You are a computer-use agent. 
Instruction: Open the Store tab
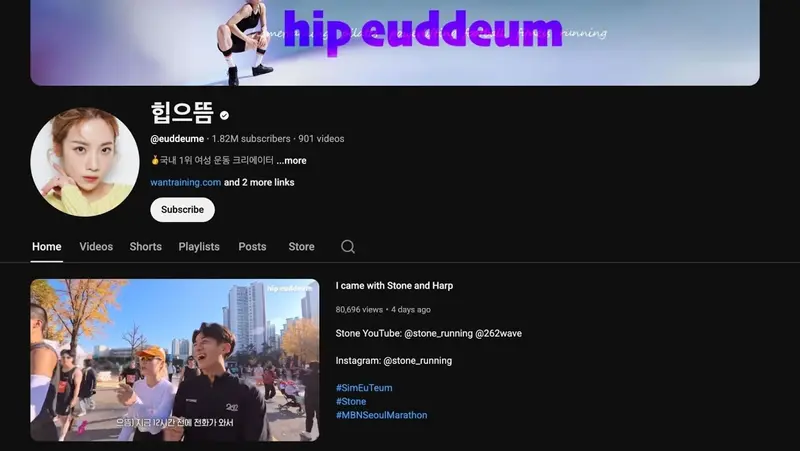[301, 246]
